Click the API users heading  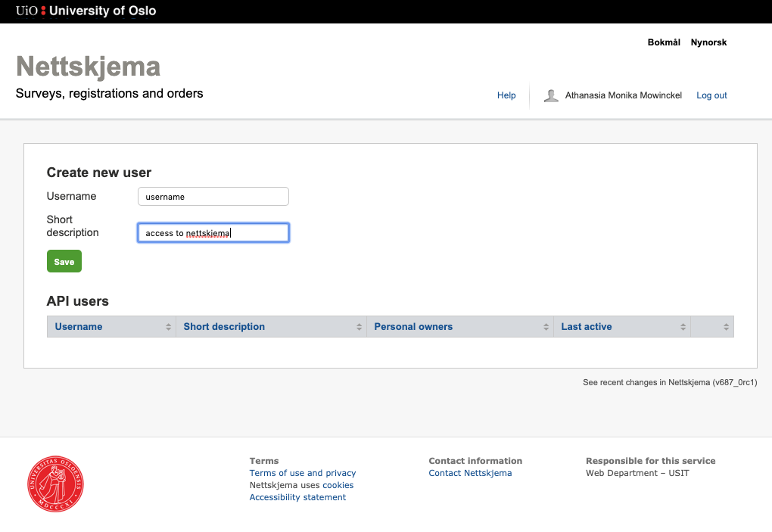78,301
